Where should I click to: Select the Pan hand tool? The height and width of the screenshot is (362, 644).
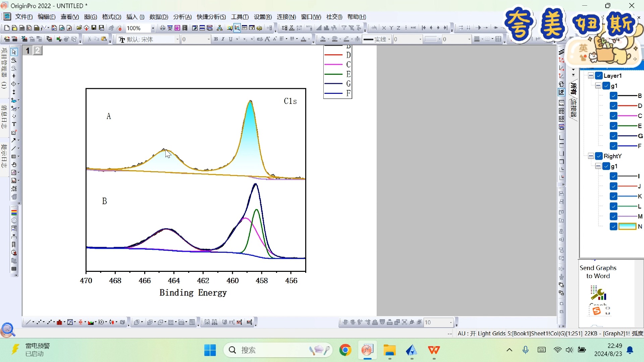[x=14, y=165]
